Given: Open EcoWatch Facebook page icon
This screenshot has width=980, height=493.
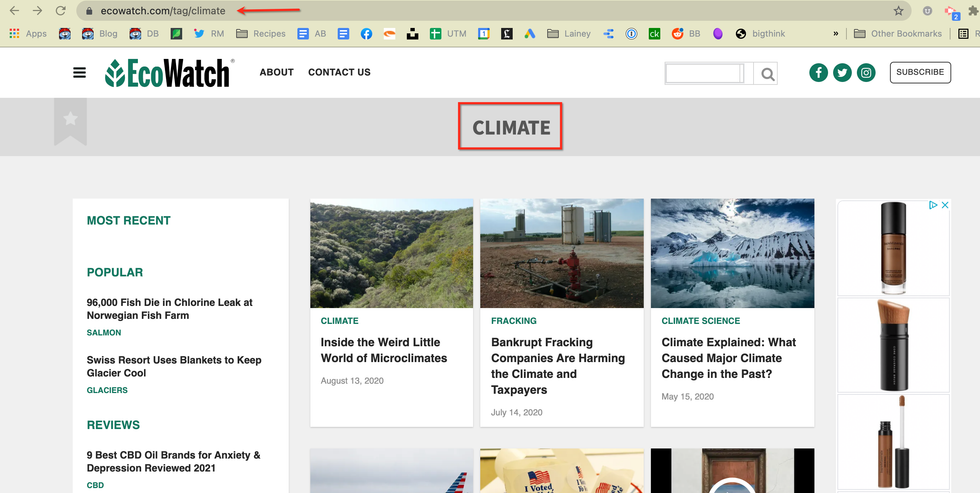Looking at the screenshot, I should (818, 72).
